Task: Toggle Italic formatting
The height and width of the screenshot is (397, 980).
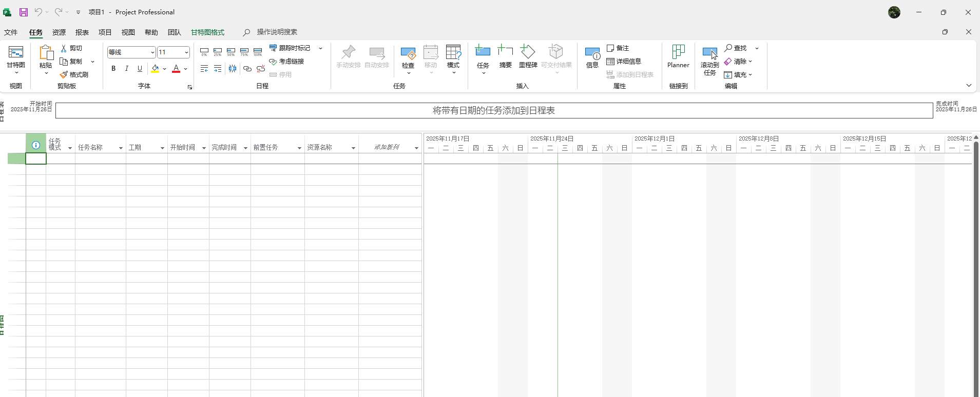Action: pyautogui.click(x=127, y=69)
